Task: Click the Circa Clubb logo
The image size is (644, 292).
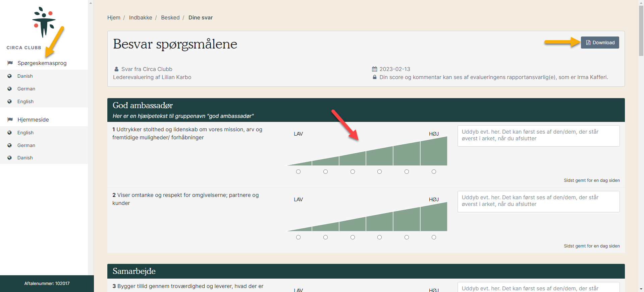Action: click(43, 22)
